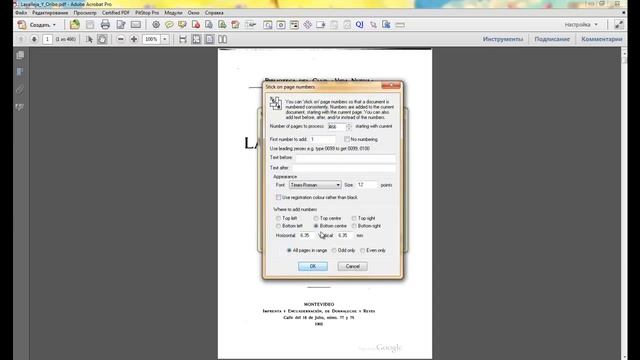The image size is (640, 360).
Task: Select the All pages in range option
Action: point(289,250)
